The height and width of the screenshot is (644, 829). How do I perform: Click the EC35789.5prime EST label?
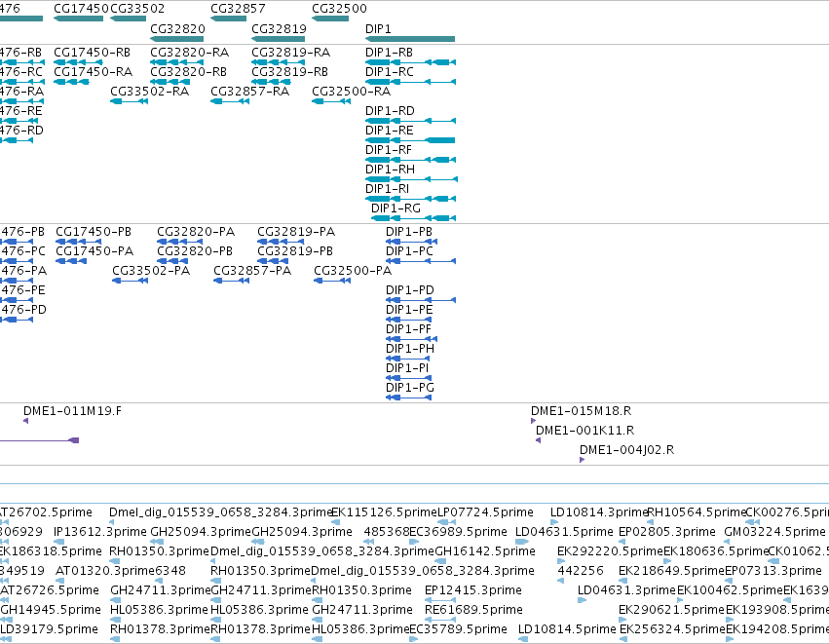pos(459,629)
